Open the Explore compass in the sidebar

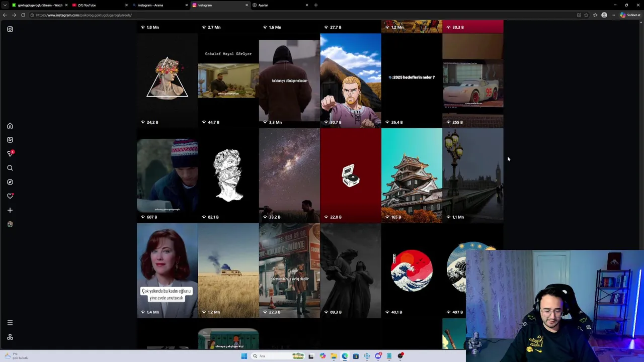tap(10, 182)
